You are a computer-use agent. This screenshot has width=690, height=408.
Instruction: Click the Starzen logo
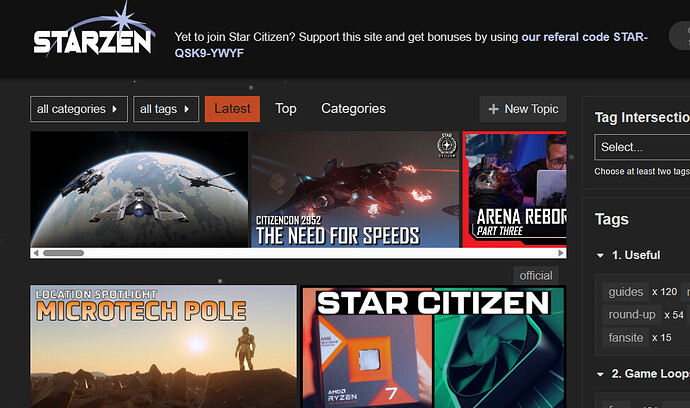pos(94,29)
